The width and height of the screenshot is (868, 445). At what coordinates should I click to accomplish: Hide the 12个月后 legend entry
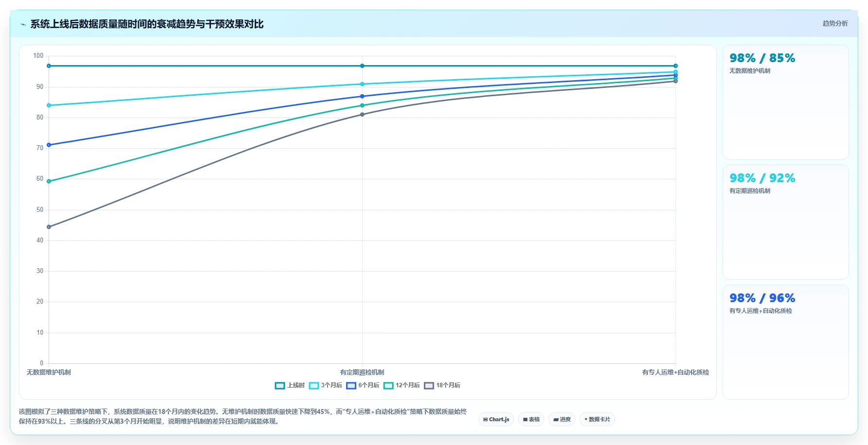[401, 385]
